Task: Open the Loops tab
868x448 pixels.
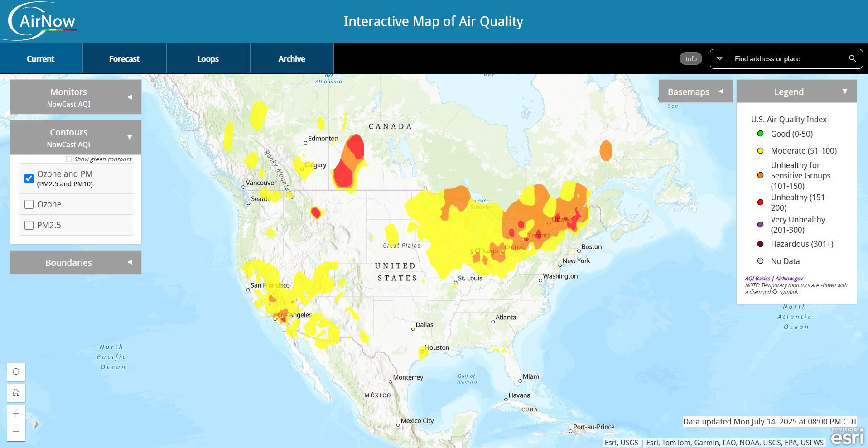Action: pyautogui.click(x=208, y=59)
